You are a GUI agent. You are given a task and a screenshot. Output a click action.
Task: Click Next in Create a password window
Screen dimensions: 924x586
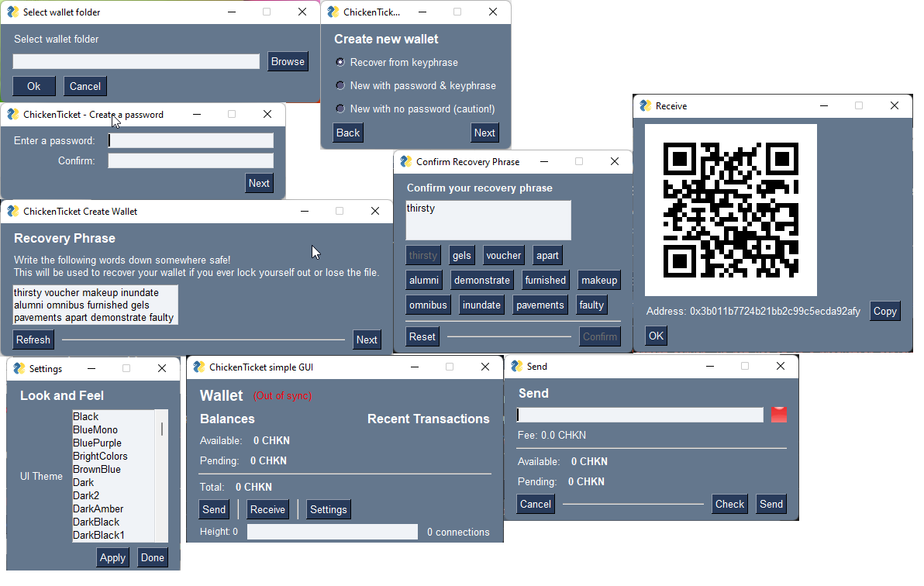259,184
